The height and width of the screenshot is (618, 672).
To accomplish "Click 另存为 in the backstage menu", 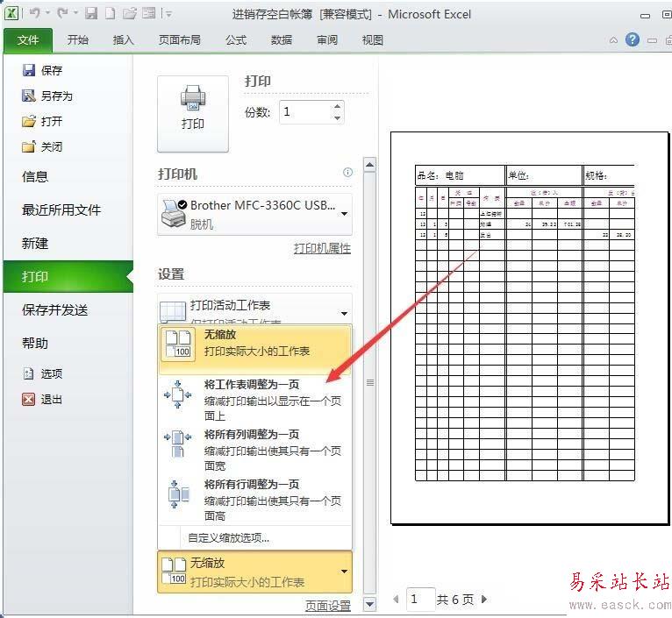I will 47,96.
